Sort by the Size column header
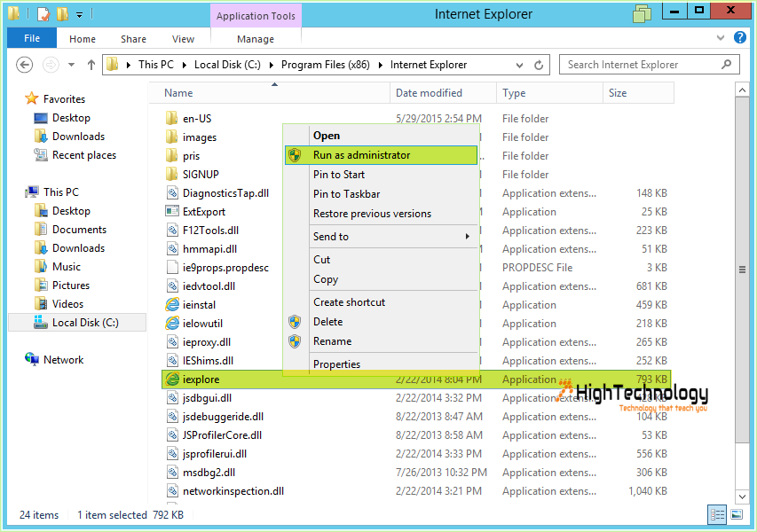The image size is (757, 532). [638, 93]
